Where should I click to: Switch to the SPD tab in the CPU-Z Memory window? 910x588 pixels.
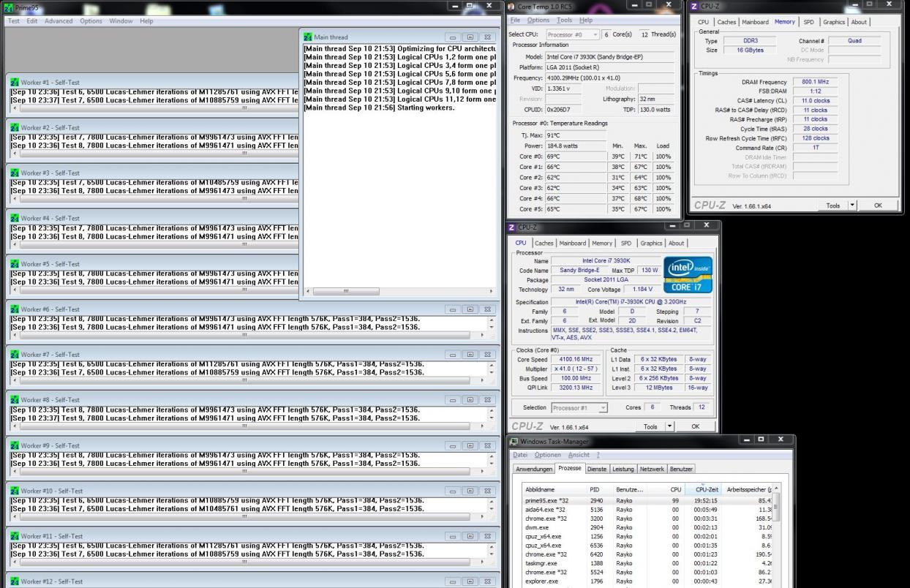pos(808,22)
